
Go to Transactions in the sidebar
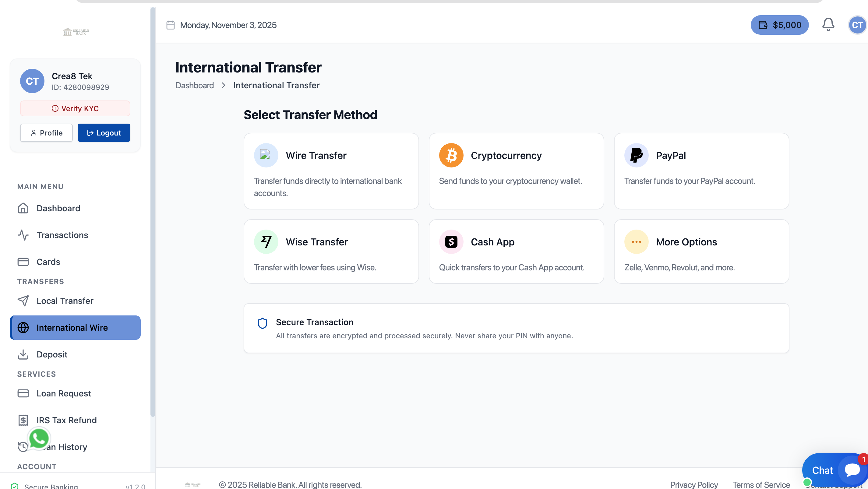[62, 235]
